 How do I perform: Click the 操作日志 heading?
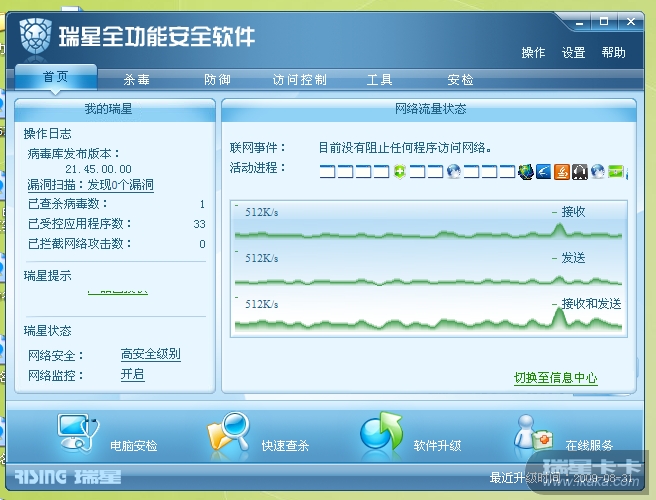(x=47, y=134)
